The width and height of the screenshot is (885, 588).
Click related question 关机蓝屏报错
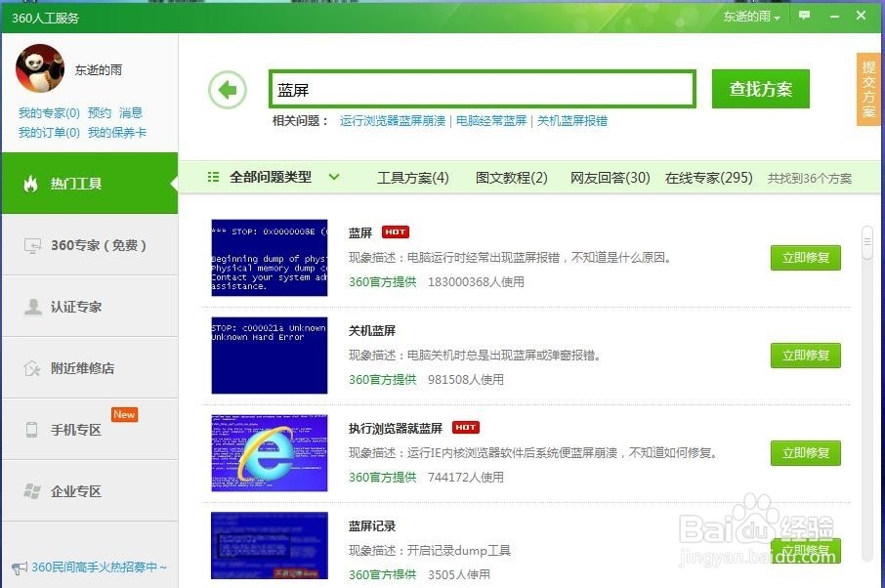[571, 121]
